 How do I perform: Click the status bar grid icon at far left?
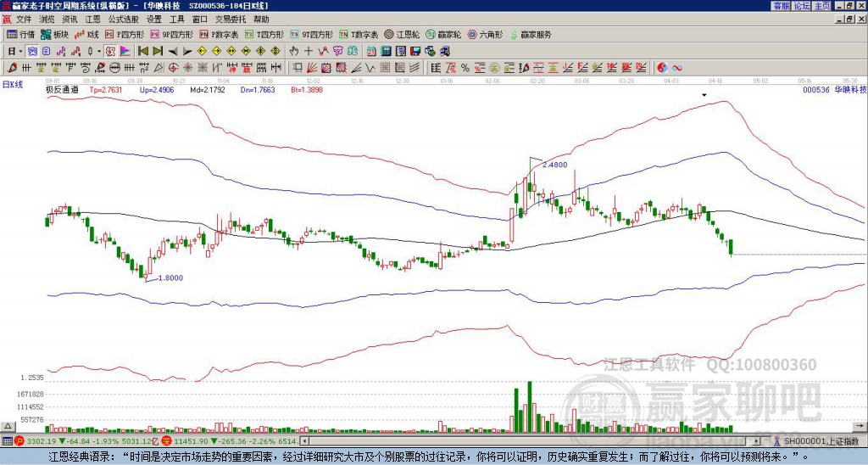pos(7,441)
